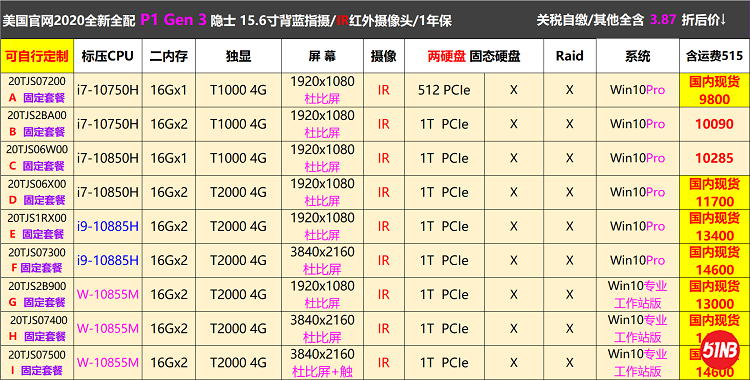This screenshot has width=750, height=380.
Task: Click T1000 4G in the 20TJS2BA00 row
Action: [239, 124]
